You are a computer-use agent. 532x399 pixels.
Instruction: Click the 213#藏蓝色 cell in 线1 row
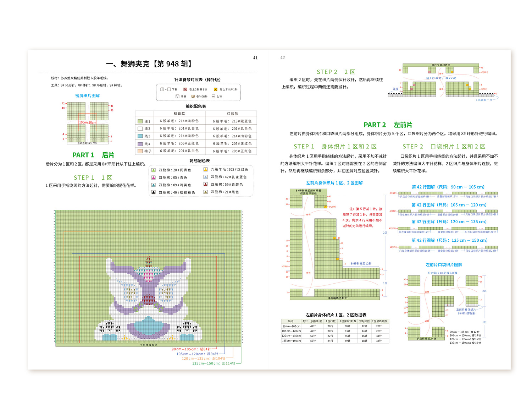232,121
